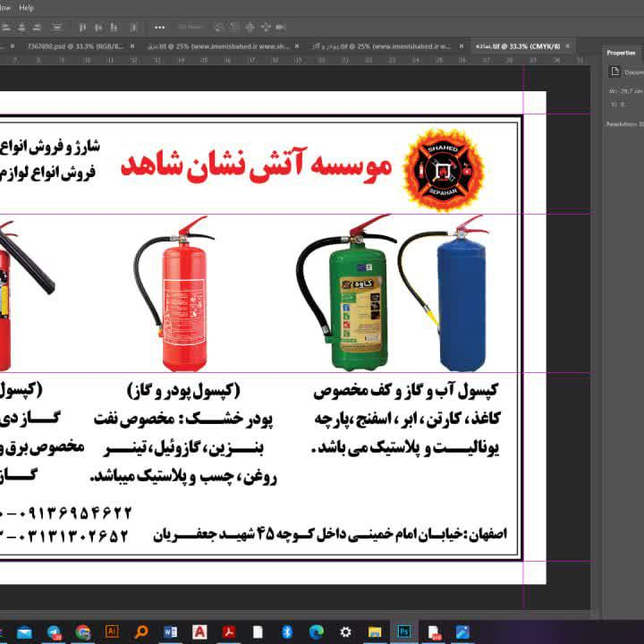The width and height of the screenshot is (644, 644).
Task: Click the Document icon in Properties panel
Action: click(614, 72)
